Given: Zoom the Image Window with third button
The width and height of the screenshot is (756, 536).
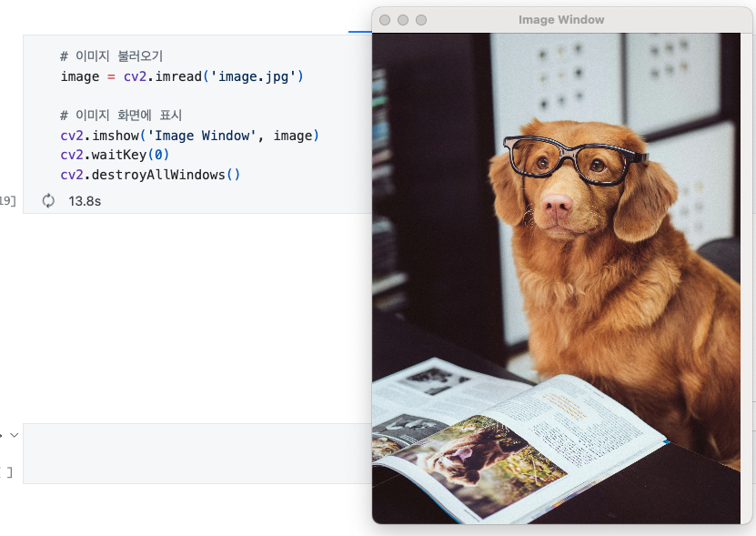Looking at the screenshot, I should click(x=421, y=20).
